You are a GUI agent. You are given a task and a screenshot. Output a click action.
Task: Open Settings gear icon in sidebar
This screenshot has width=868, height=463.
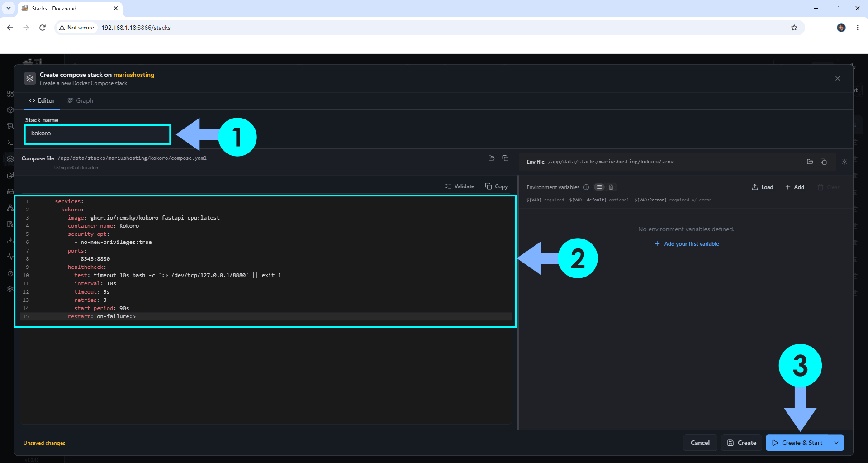(10, 289)
